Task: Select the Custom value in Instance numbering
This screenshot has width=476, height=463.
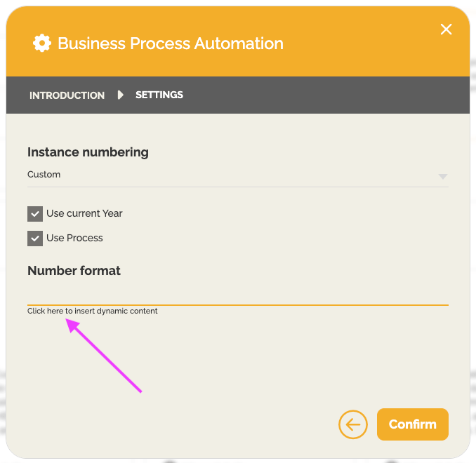Action: pos(44,175)
